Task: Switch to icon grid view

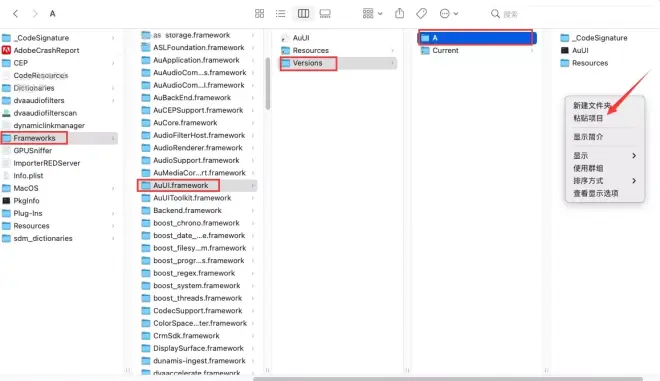Action: tap(259, 14)
